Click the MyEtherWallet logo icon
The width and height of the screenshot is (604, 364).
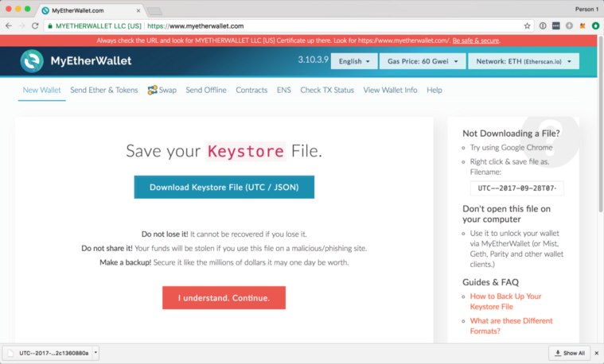(x=32, y=60)
